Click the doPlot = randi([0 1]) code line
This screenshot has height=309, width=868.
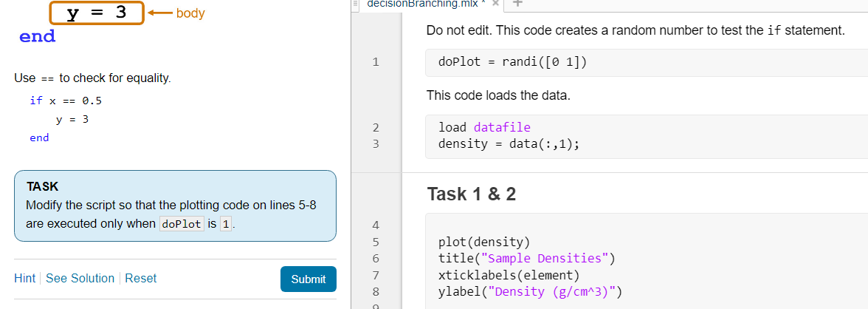512,62
